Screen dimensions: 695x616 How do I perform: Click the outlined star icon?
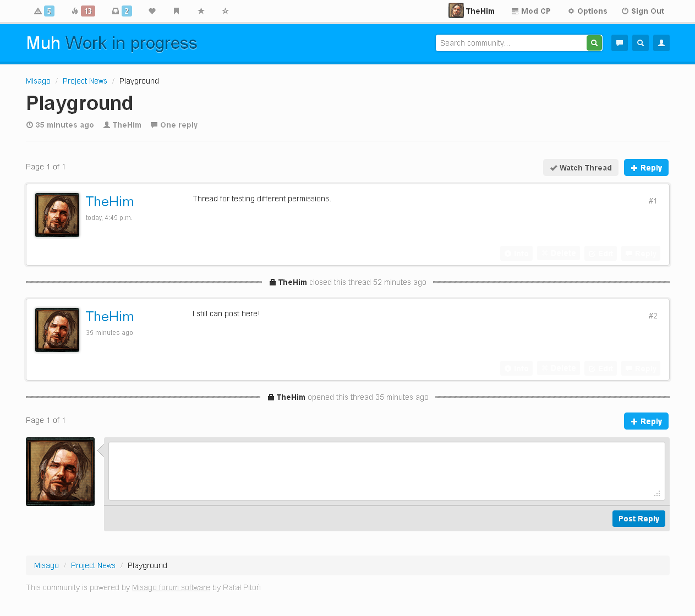click(226, 11)
